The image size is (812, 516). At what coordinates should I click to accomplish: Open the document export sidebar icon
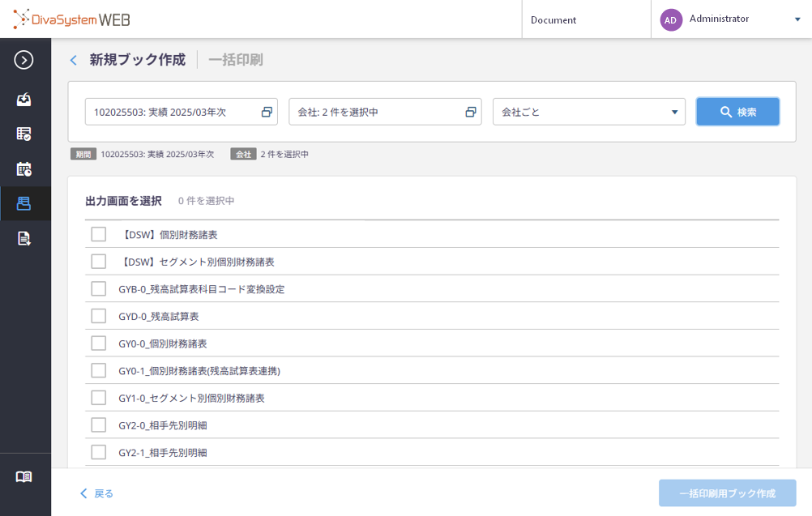pyautogui.click(x=24, y=239)
